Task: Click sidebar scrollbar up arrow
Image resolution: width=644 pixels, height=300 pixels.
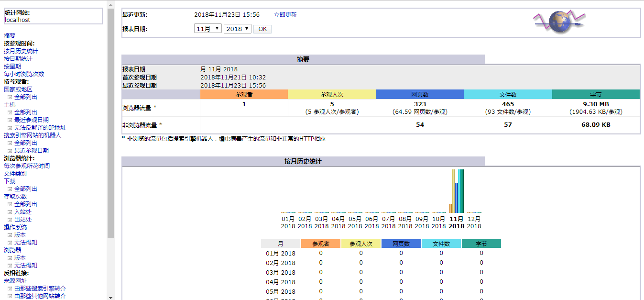Action: pyautogui.click(x=111, y=4)
